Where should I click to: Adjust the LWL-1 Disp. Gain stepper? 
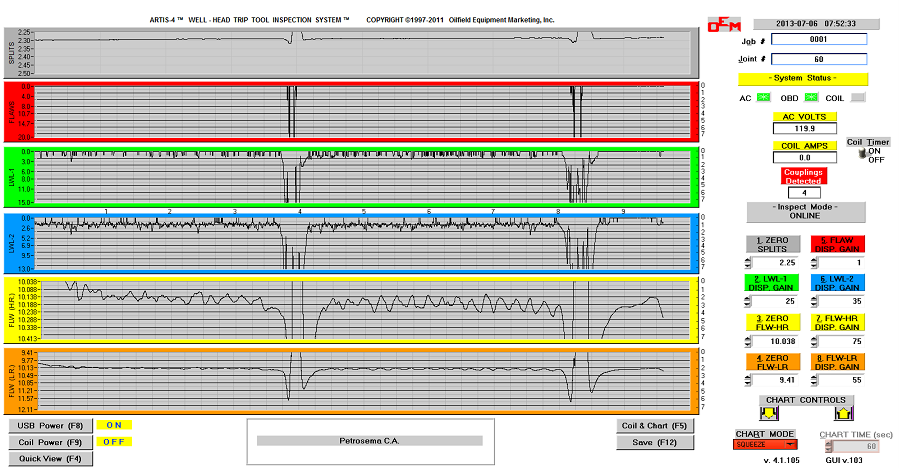coord(747,301)
